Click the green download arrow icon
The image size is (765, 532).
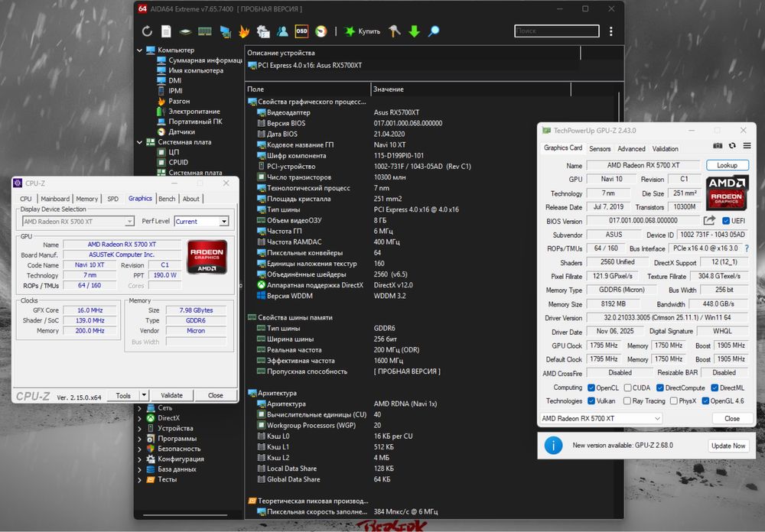pos(414,31)
